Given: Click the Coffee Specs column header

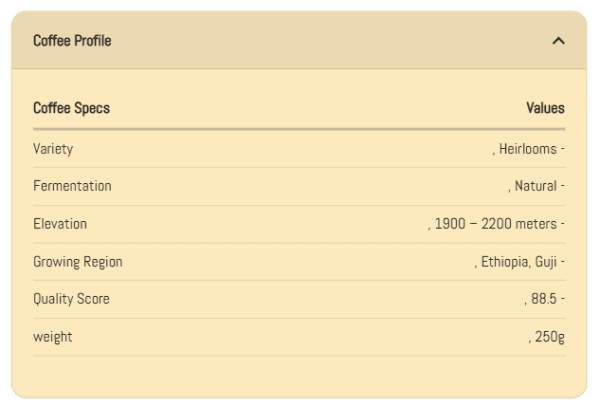Looking at the screenshot, I should coord(71,108).
